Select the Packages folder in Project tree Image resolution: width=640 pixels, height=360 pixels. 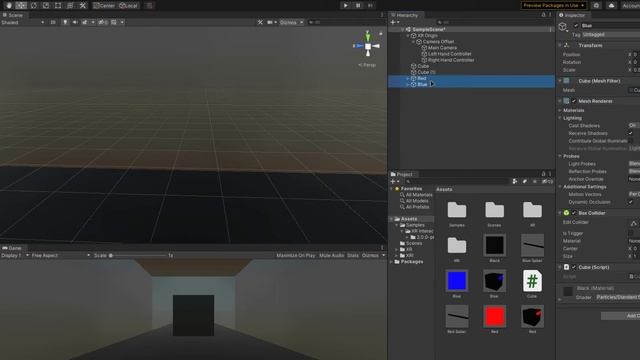(x=412, y=262)
